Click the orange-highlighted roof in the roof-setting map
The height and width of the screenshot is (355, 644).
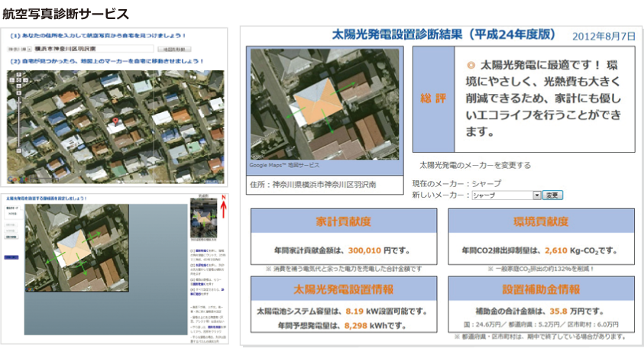[x=73, y=249]
